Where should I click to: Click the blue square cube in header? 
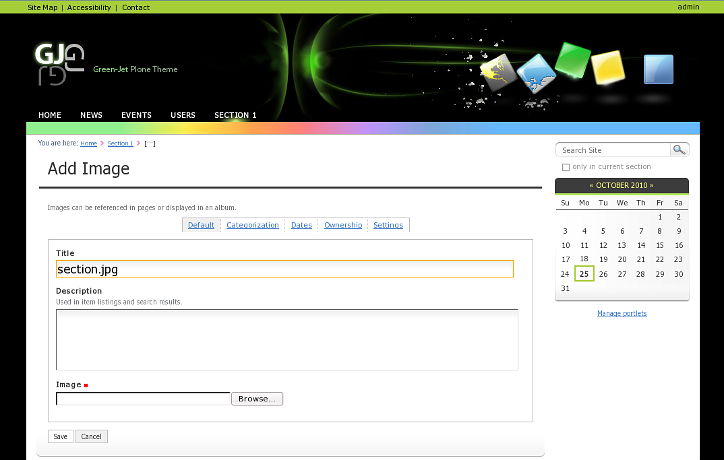[658, 69]
